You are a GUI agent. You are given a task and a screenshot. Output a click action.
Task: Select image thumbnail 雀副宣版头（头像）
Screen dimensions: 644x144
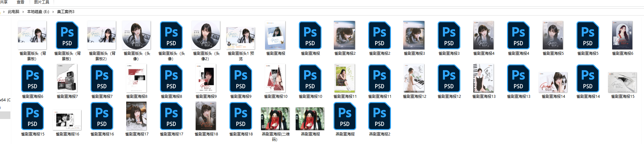(136, 35)
